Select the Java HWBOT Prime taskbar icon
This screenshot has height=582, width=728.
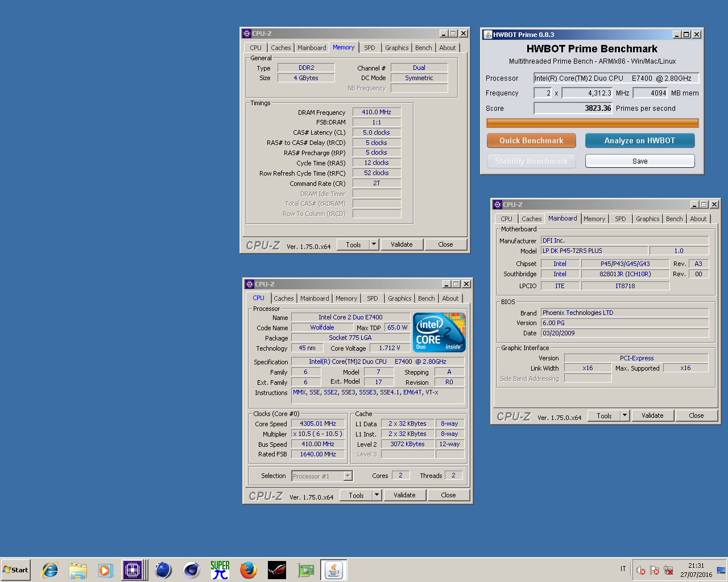tap(334, 570)
